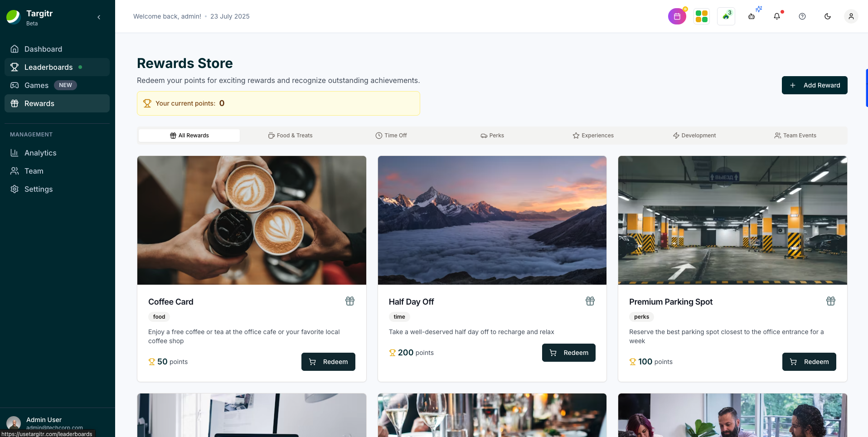Click the NEW badge beside Games
Viewport: 868px width, 437px height.
(x=65, y=85)
